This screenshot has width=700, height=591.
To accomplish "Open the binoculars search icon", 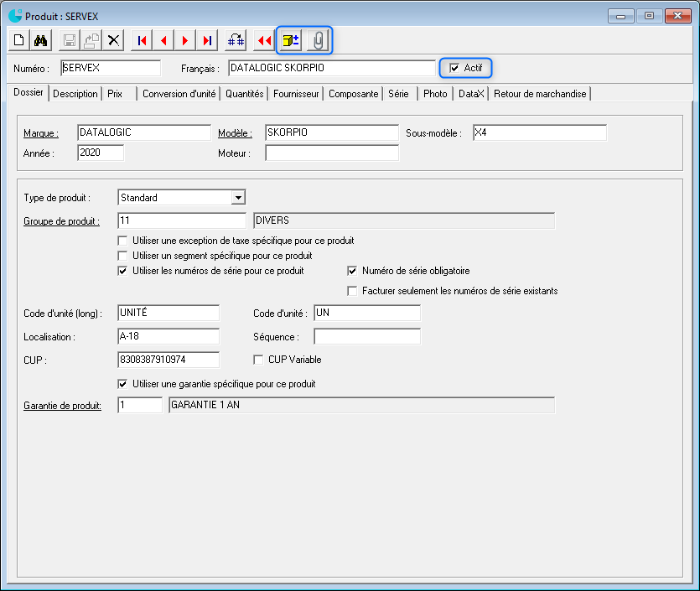I will [40, 40].
